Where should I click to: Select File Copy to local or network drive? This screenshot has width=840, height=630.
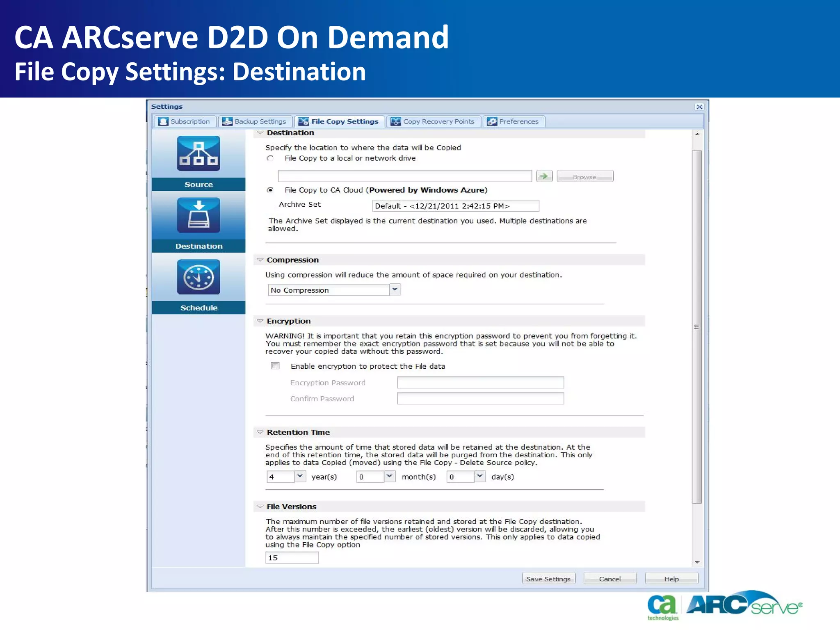(x=270, y=158)
